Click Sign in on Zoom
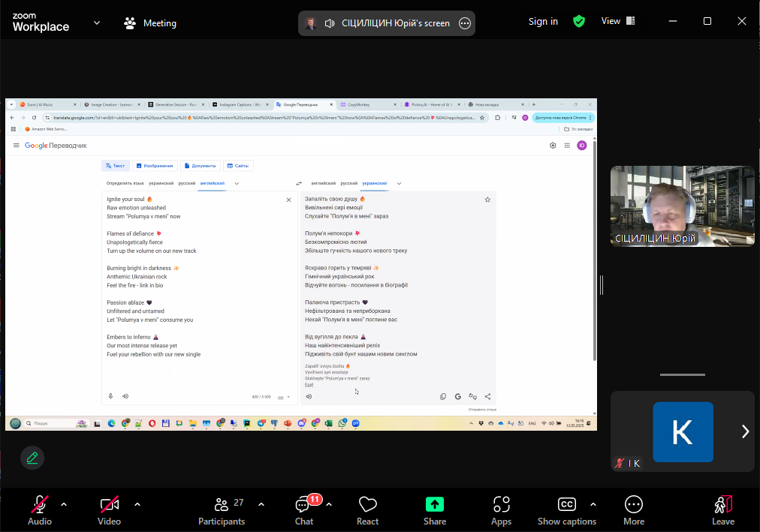Image resolution: width=760 pixels, height=532 pixels. click(543, 21)
